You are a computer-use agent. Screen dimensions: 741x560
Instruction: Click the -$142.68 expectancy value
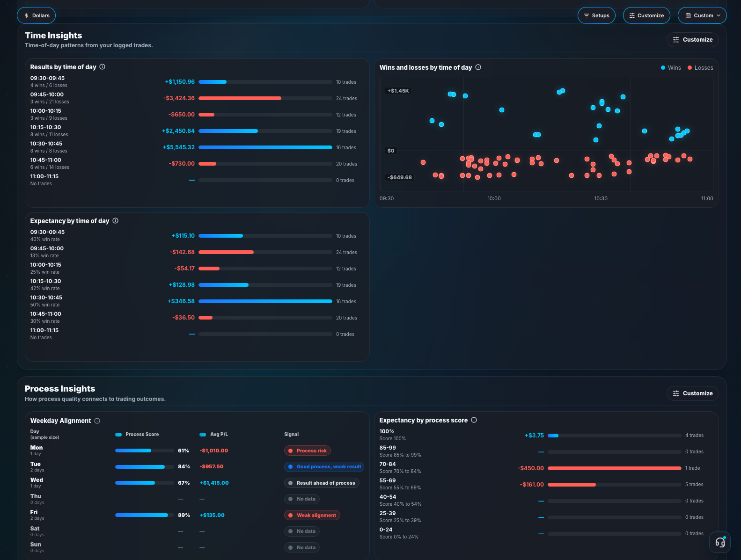point(182,252)
